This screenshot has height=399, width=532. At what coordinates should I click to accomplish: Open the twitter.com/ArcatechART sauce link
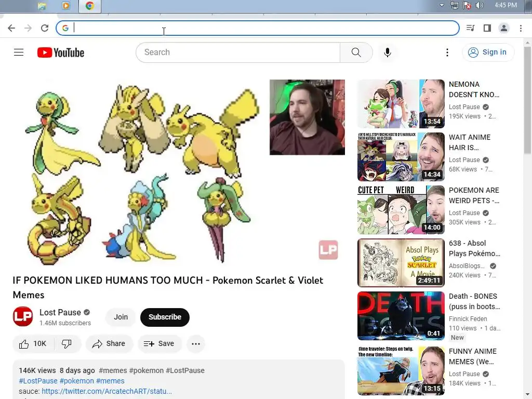(107, 391)
